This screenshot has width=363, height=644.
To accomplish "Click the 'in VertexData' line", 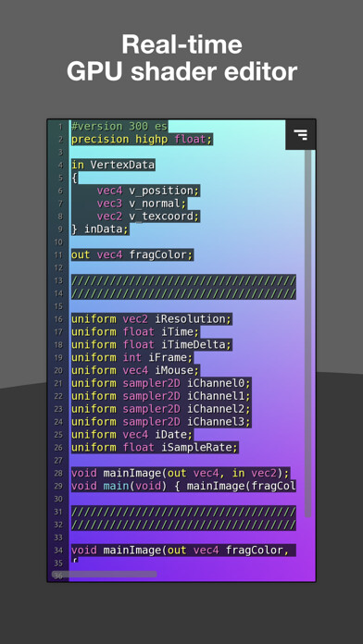I will 113,165.
